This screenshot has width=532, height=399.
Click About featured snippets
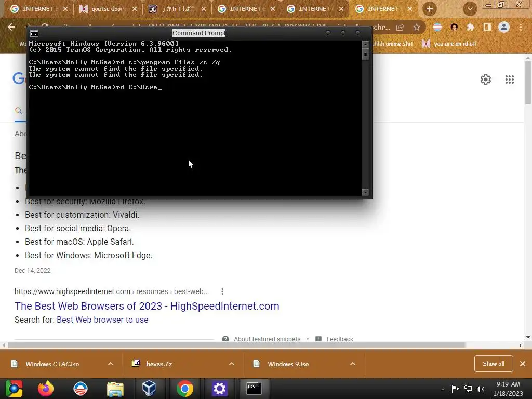pyautogui.click(x=267, y=339)
